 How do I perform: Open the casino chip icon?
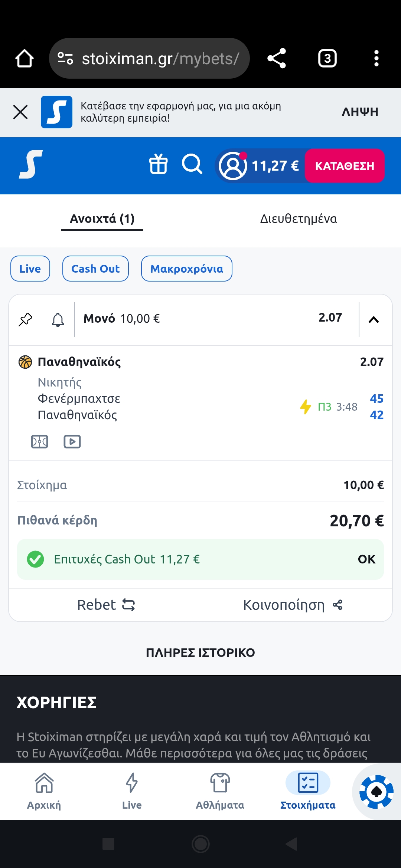376,792
